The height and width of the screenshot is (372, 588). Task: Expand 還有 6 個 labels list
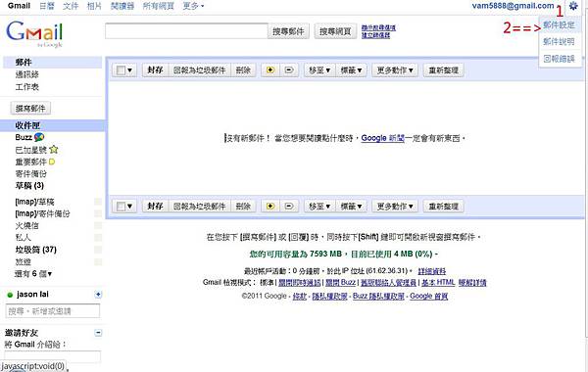pos(33,274)
